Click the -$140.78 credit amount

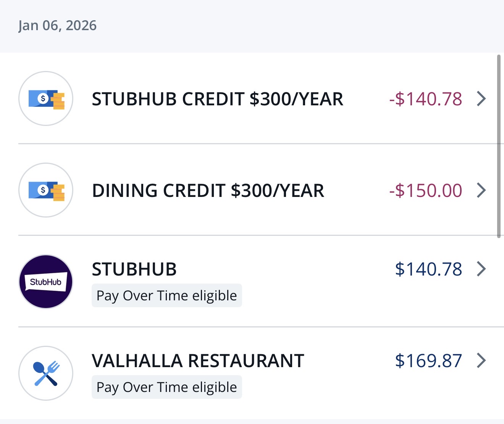pos(425,99)
